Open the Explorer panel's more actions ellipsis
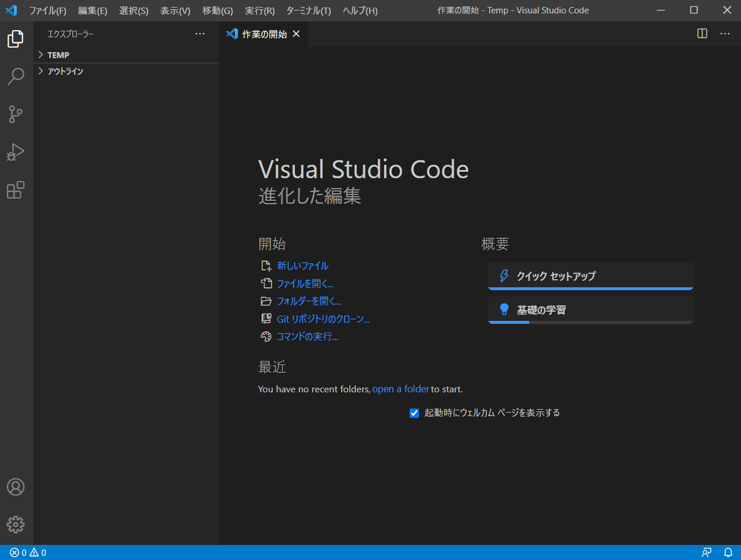The width and height of the screenshot is (741, 560). 200,34
